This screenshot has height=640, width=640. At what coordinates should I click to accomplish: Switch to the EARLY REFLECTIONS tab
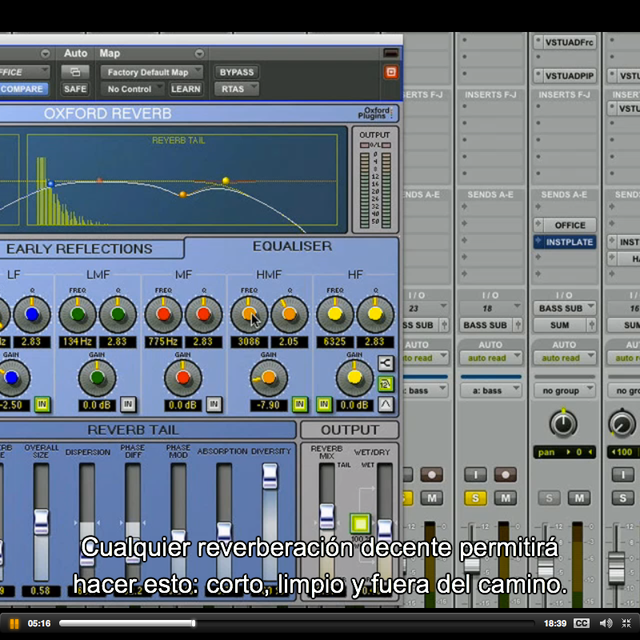pos(80,249)
